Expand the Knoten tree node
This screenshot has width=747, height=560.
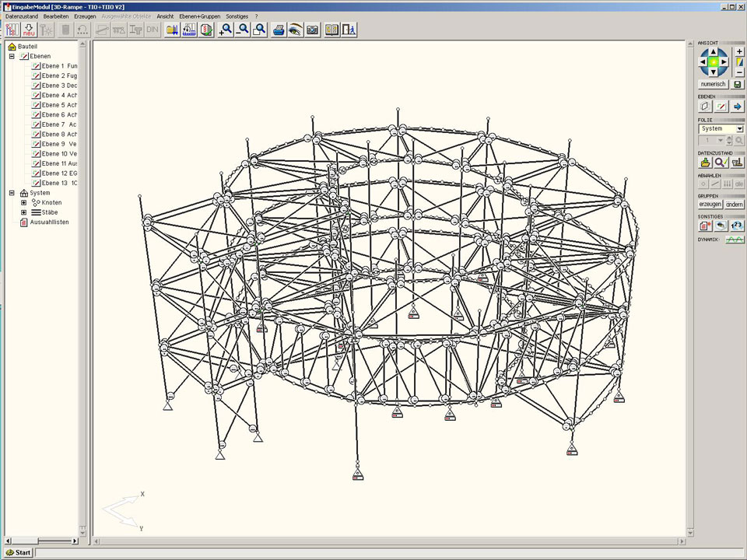coord(23,202)
